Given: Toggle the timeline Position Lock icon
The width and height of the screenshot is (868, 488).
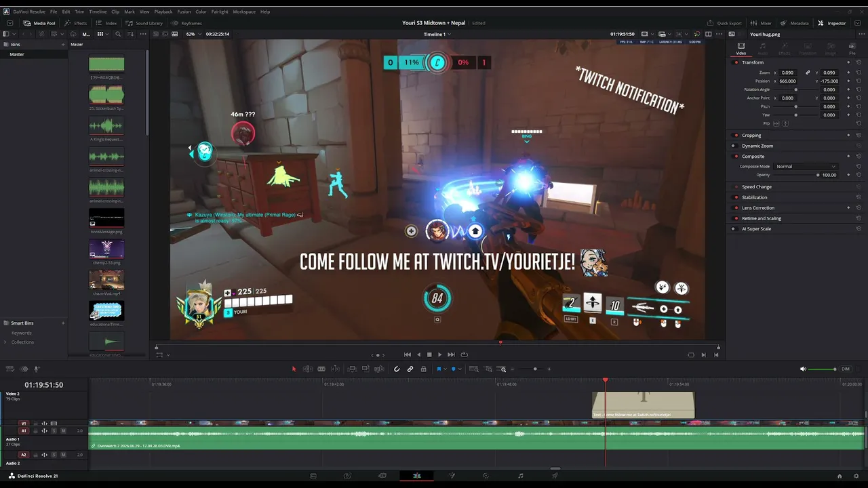Looking at the screenshot, I should [x=424, y=369].
